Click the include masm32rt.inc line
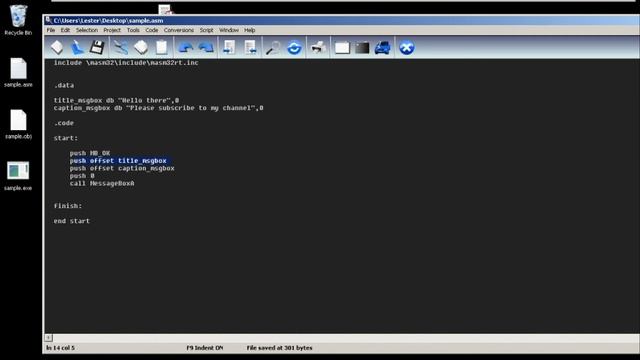640x360 pixels. [126, 62]
